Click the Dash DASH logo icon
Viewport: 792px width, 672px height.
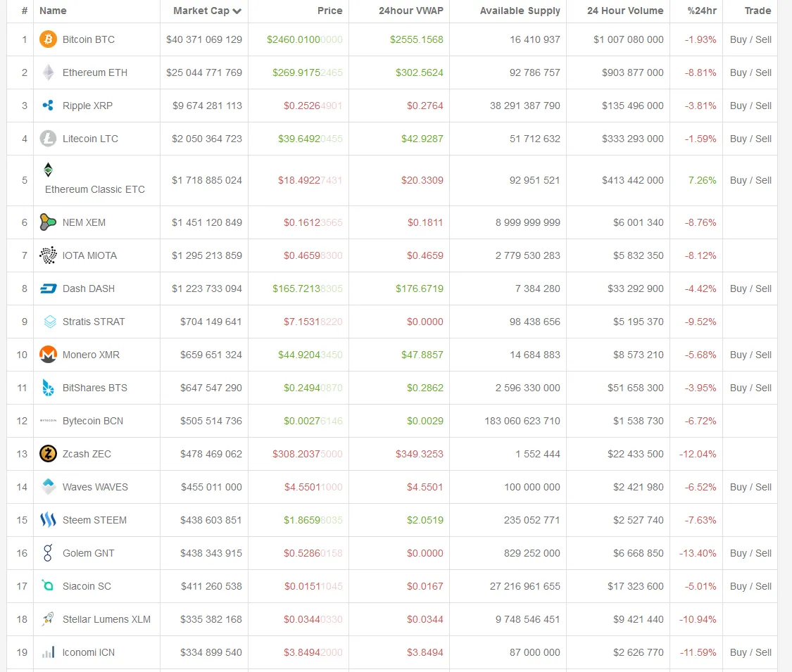pyautogui.click(x=48, y=289)
